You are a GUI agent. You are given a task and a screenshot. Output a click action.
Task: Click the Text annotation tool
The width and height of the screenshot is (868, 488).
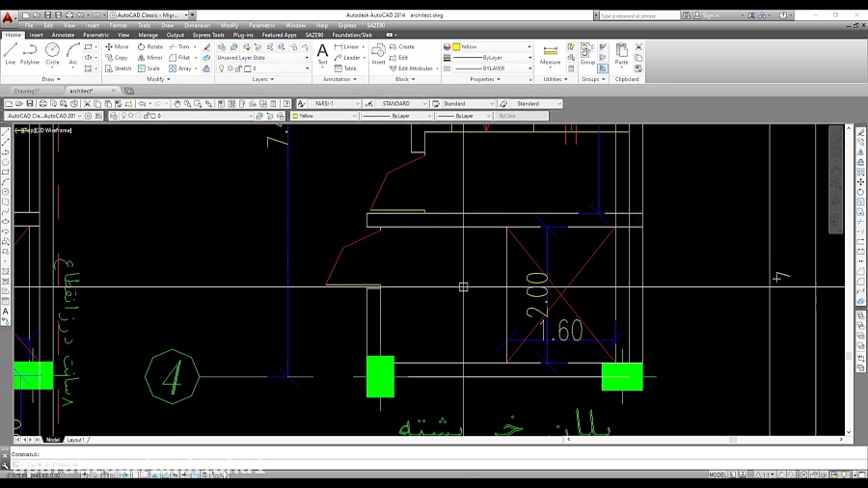pos(322,53)
